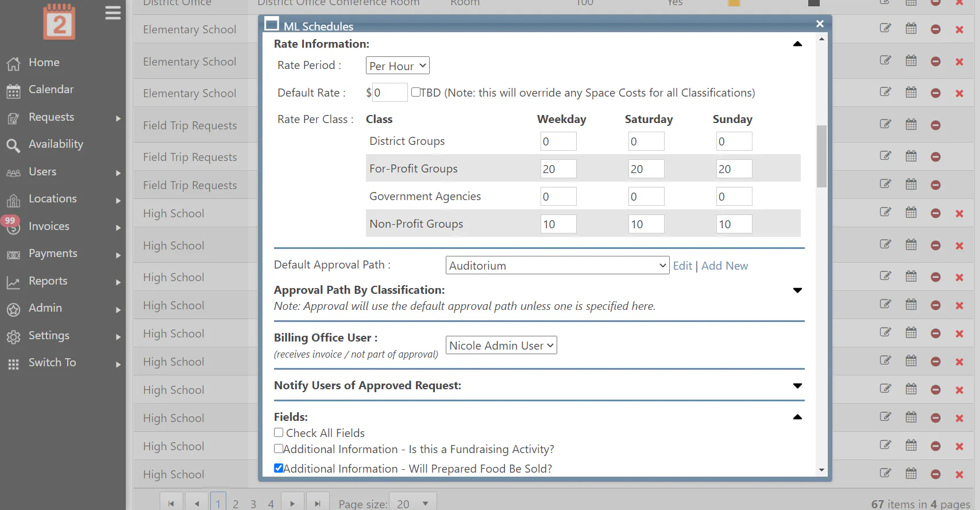Click the dialog scrollbar thumb
The width and height of the screenshot is (980, 510).
[821, 156]
